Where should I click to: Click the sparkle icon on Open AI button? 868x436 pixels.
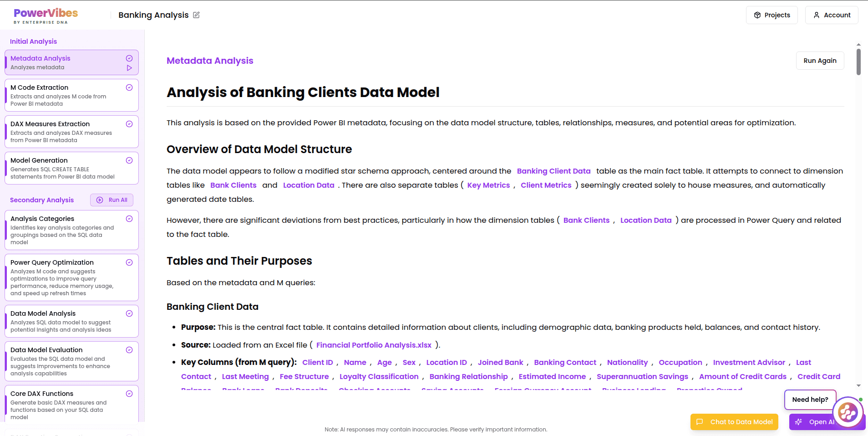coord(798,422)
